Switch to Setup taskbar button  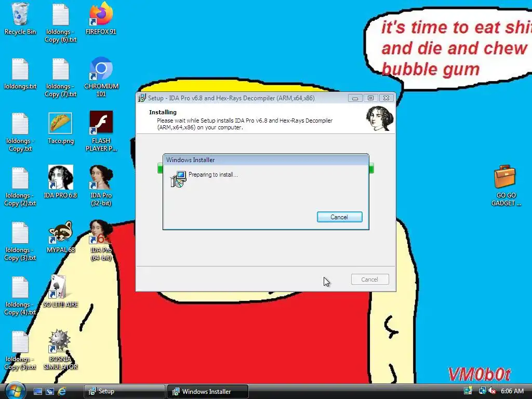[x=124, y=391]
